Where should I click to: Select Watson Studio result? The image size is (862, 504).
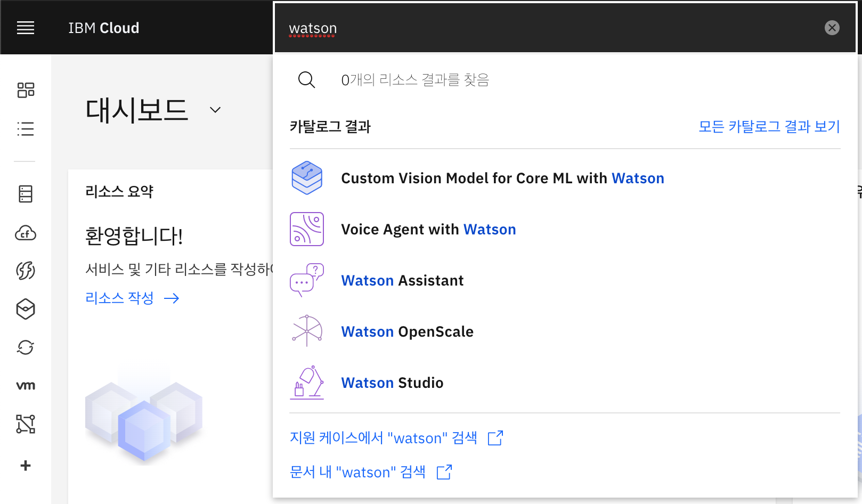[x=565, y=383]
